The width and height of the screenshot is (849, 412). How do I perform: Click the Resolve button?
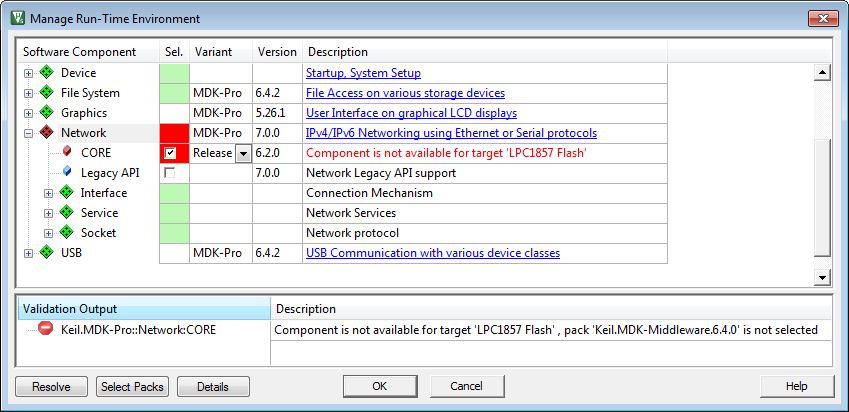point(51,387)
